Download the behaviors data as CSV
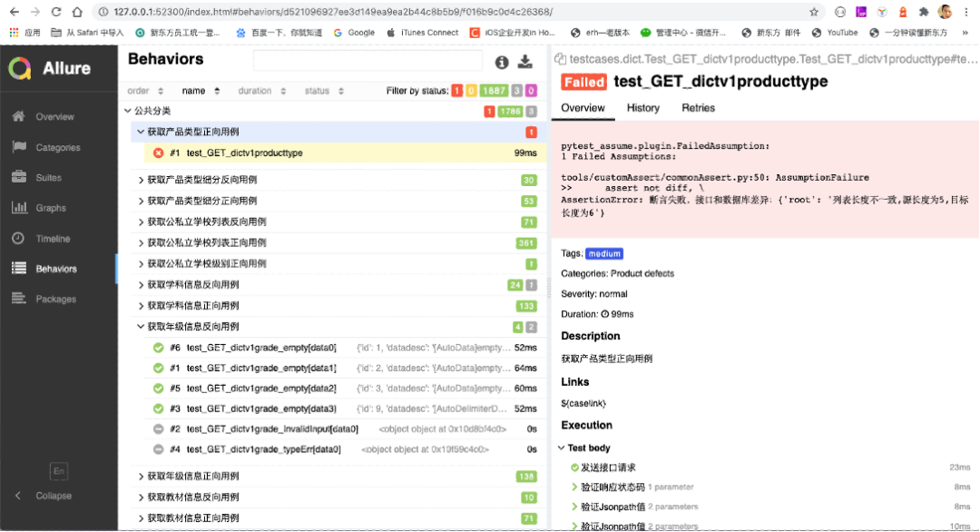 click(525, 61)
